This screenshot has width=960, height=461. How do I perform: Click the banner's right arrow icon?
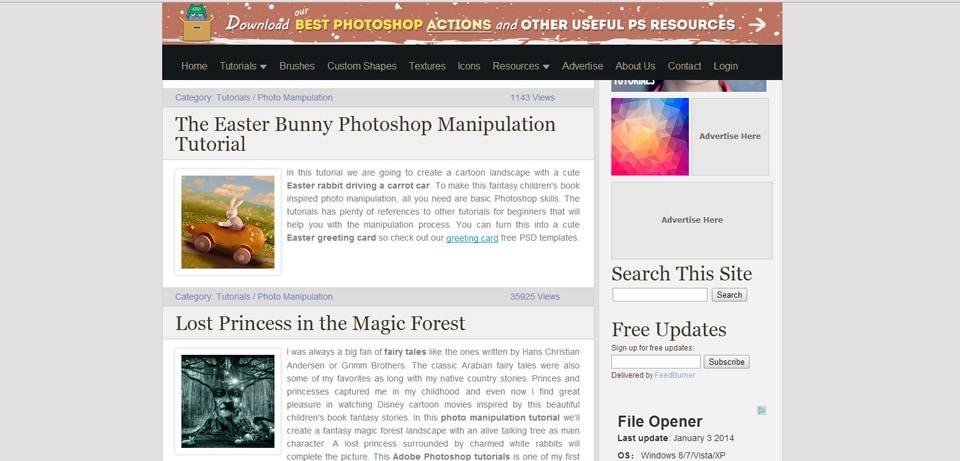click(757, 24)
